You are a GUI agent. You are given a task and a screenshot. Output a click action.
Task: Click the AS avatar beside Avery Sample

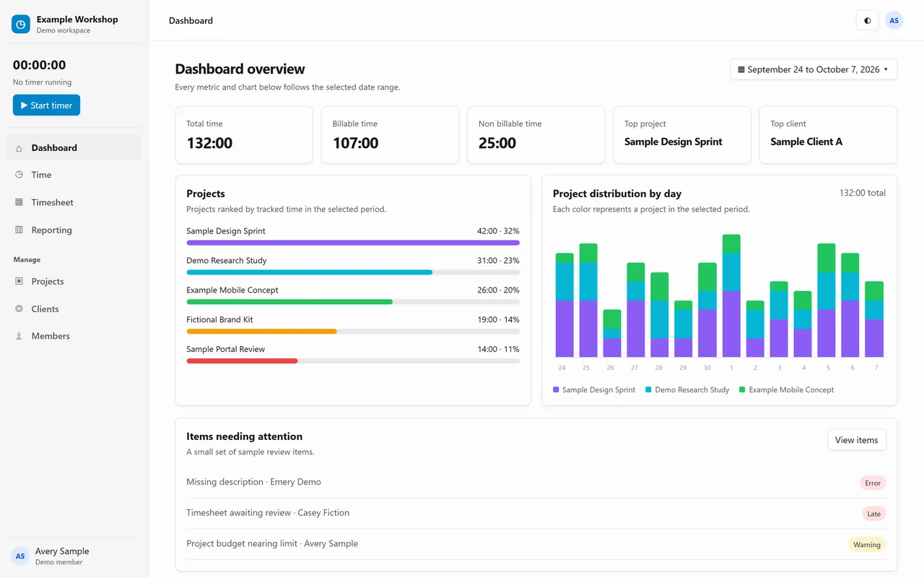click(20, 556)
